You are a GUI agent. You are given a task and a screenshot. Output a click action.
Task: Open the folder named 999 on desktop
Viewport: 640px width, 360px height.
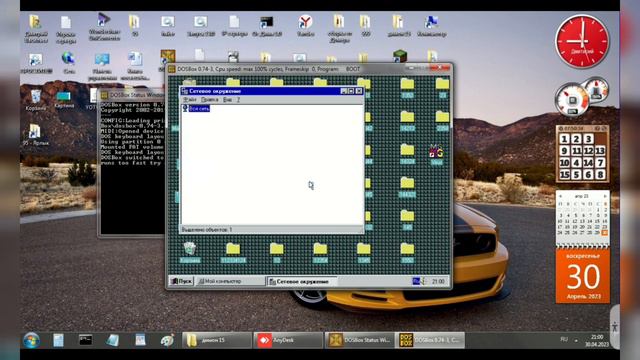(365, 26)
